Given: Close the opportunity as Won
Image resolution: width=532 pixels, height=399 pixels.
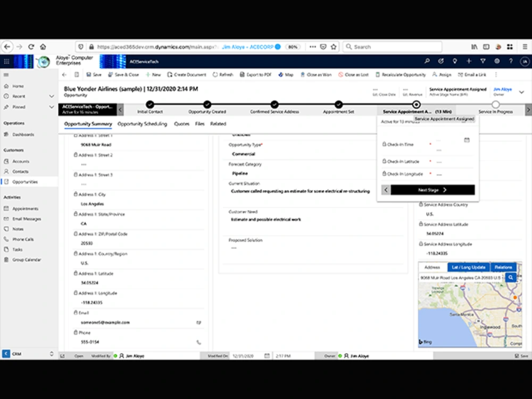Looking at the screenshot, I should tap(316, 74).
